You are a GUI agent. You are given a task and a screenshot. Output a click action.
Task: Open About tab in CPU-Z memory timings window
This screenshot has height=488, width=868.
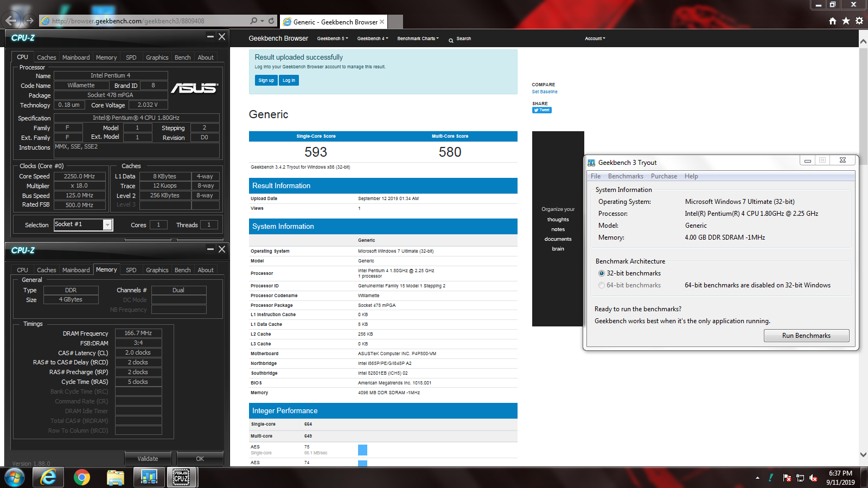pyautogui.click(x=206, y=270)
